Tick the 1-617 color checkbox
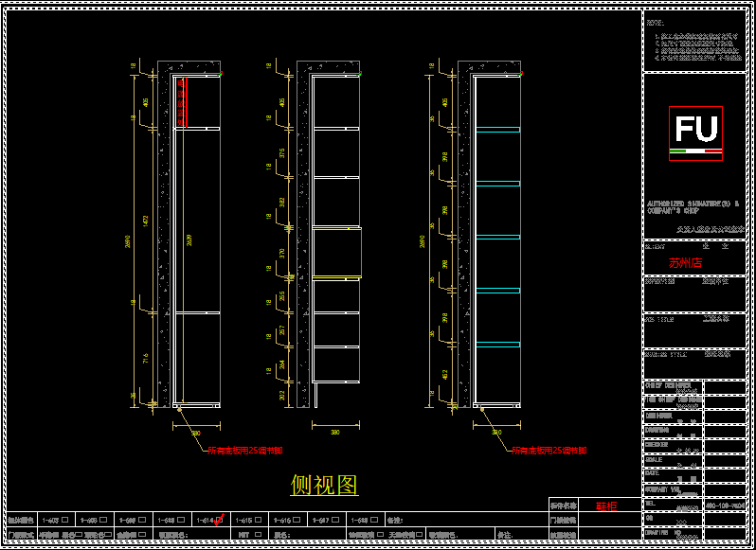Viewport: 756px width, 550px height. click(335, 520)
